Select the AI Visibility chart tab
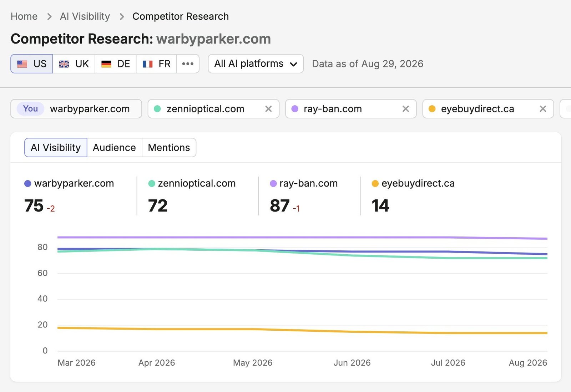 click(x=56, y=147)
